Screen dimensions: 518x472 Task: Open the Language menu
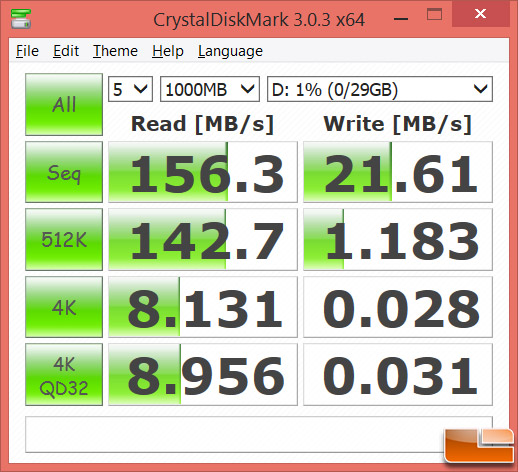point(230,51)
